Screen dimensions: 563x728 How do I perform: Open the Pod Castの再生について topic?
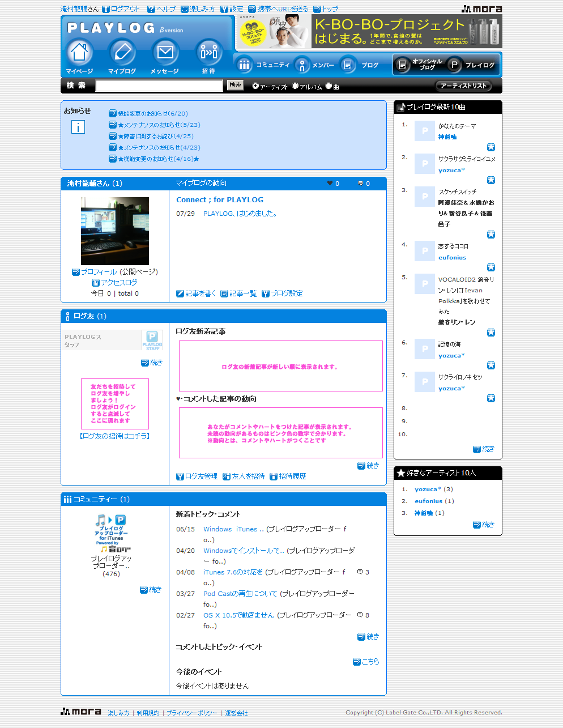[240, 594]
